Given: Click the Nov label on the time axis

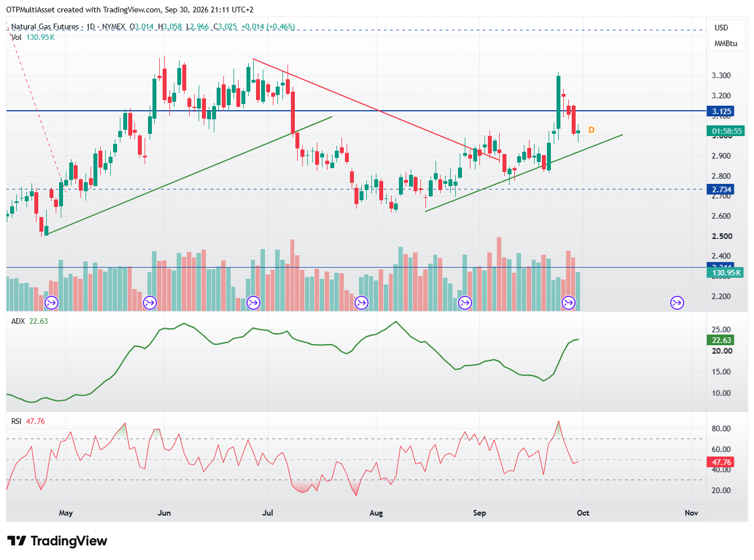Looking at the screenshot, I should tap(692, 513).
